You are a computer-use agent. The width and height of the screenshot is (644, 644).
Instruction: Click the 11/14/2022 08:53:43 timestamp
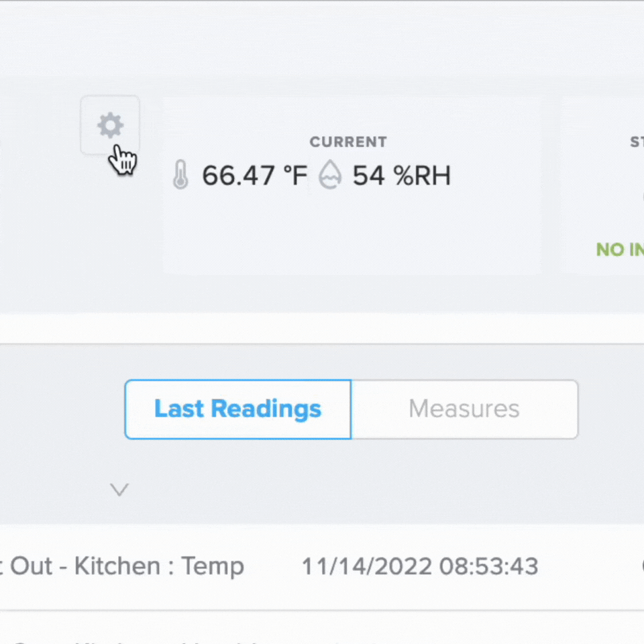(420, 566)
